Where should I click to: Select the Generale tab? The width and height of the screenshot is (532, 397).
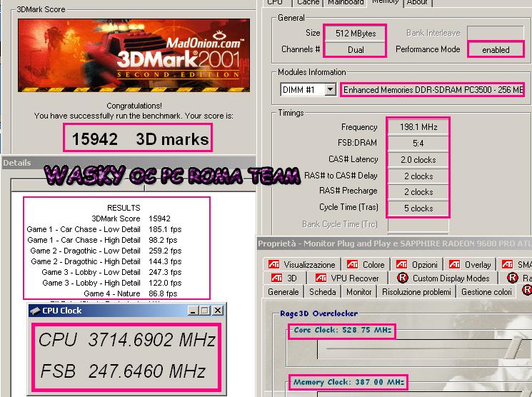point(283,292)
